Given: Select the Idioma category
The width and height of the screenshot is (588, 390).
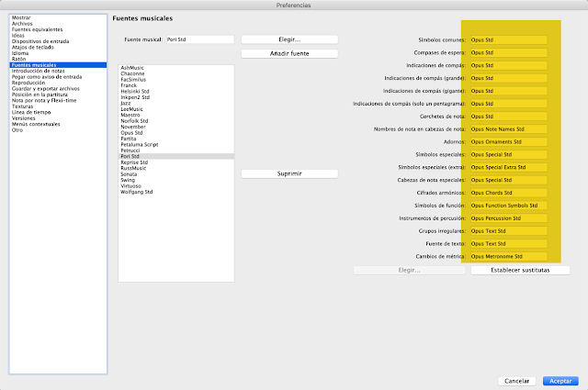Looking at the screenshot, I should pos(20,53).
